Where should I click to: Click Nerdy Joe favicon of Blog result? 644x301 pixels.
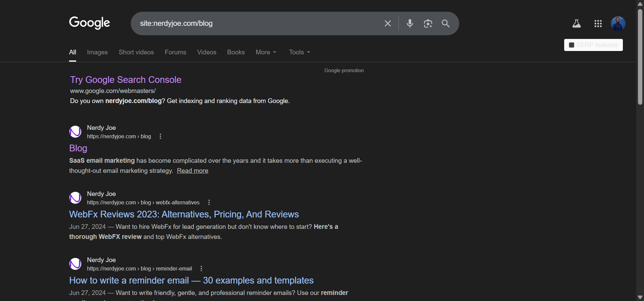pos(75,132)
